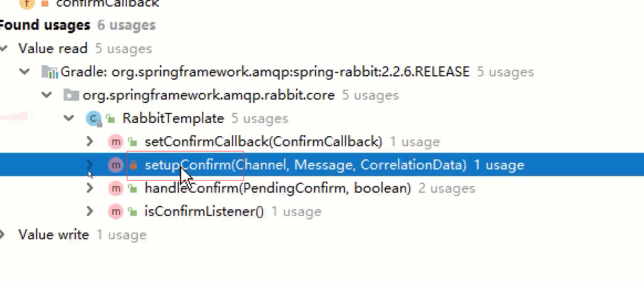
Task: Click the method icon beside setConfirmCallback
Action: [x=116, y=142]
